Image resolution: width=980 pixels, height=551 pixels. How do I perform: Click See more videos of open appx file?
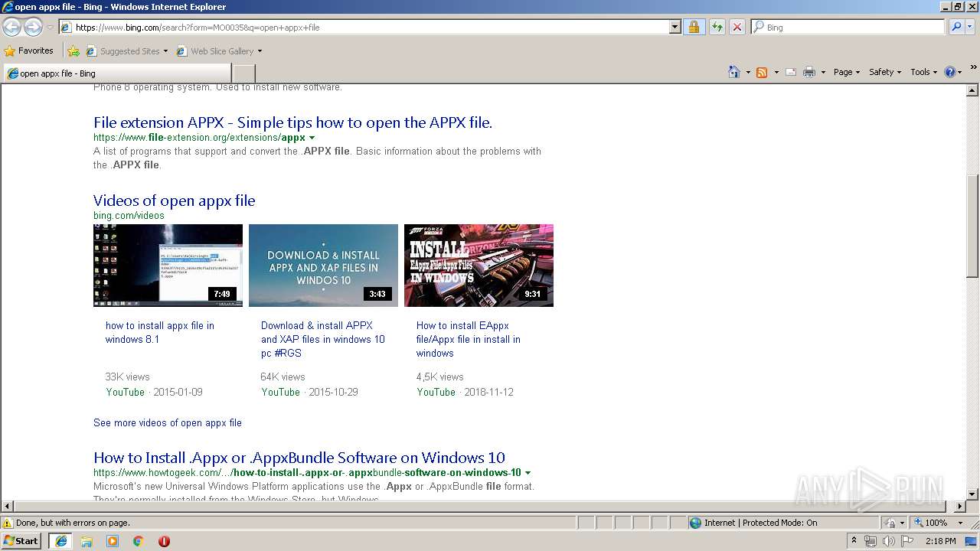click(x=168, y=422)
